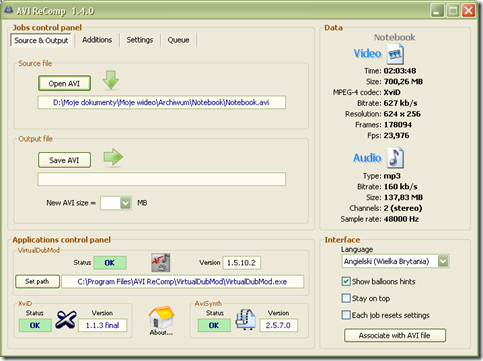The width and height of the screenshot is (483, 361).
Task: Click the source file path field
Action: click(161, 102)
